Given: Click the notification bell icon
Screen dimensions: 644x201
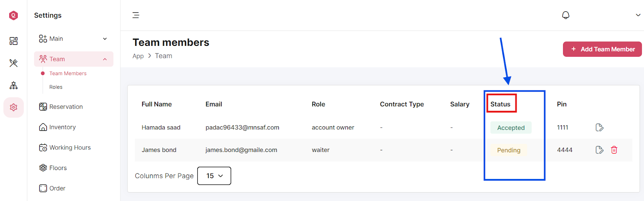Looking at the screenshot, I should [566, 15].
